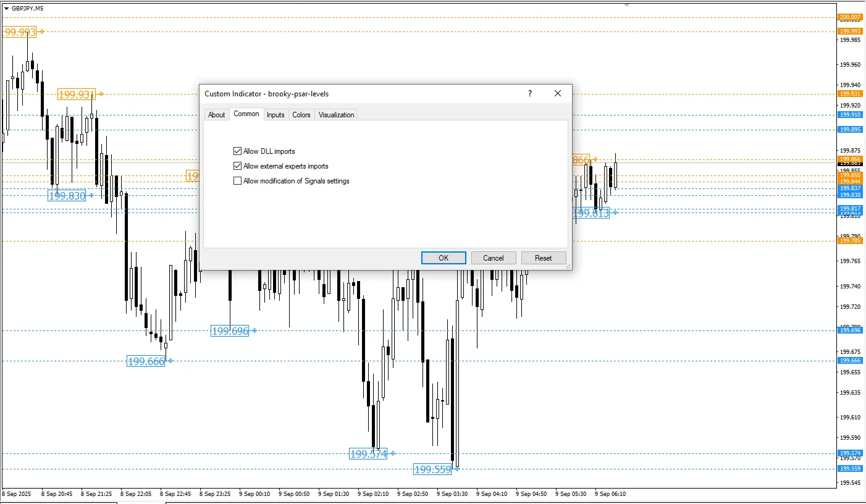This screenshot has width=866, height=504.
Task: Toggle Allow DLL imports checkbox
Action: coord(237,151)
